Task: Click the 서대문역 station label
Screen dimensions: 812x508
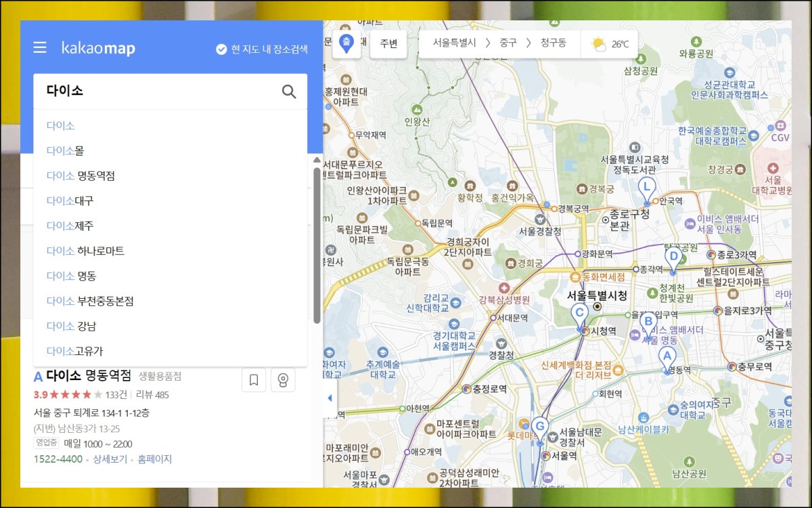Action: click(x=512, y=317)
